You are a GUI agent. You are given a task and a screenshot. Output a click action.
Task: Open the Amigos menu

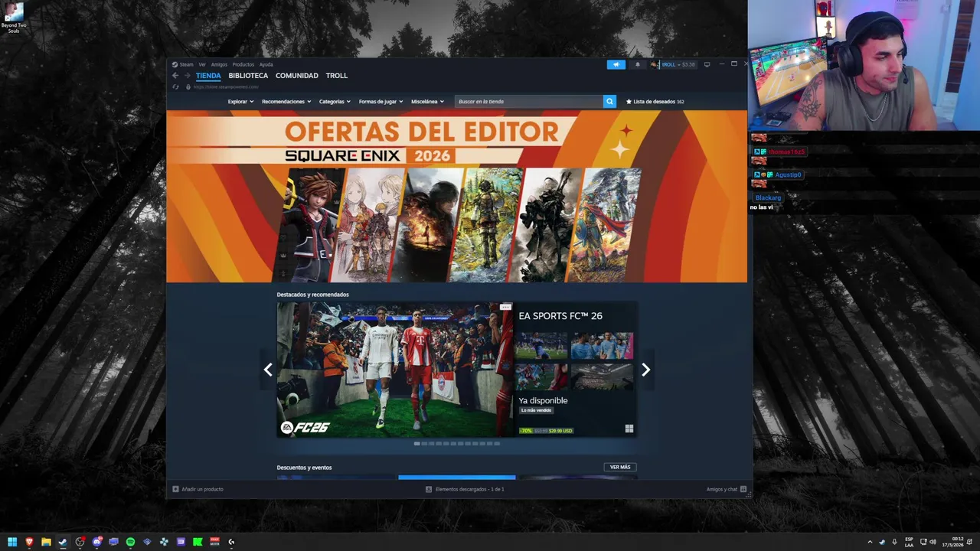pyautogui.click(x=219, y=64)
